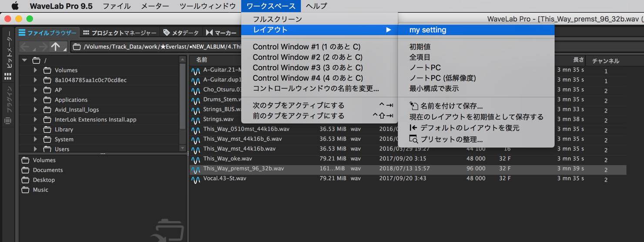This screenshot has height=242, width=644.
Task: Expand the Volumes tree folder
Action: (x=35, y=70)
